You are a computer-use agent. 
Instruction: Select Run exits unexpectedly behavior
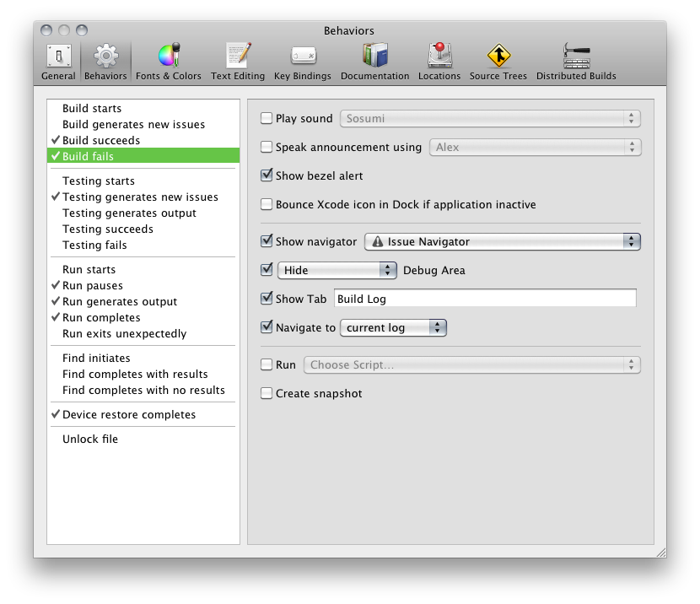[x=143, y=334]
